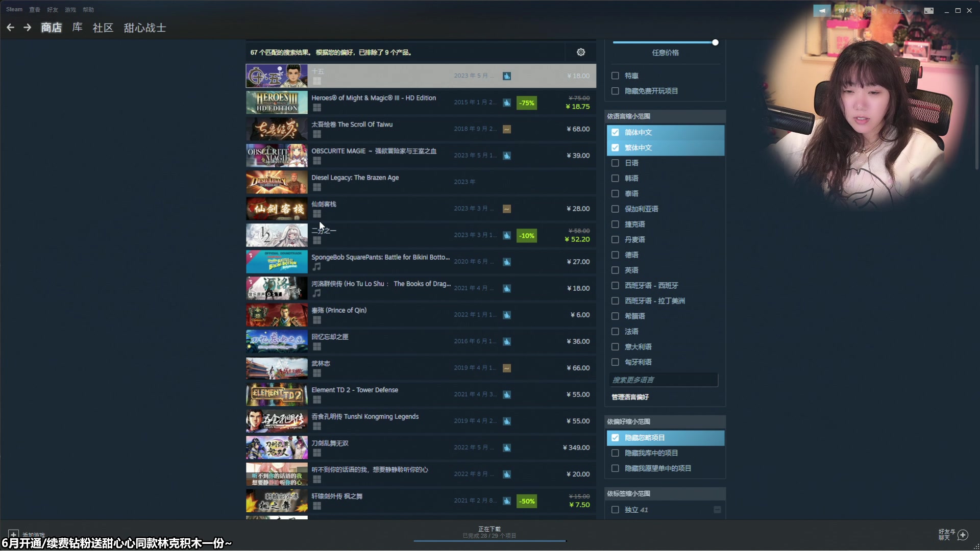
Task: Click the 搜索更多语言 search field
Action: coord(664,380)
